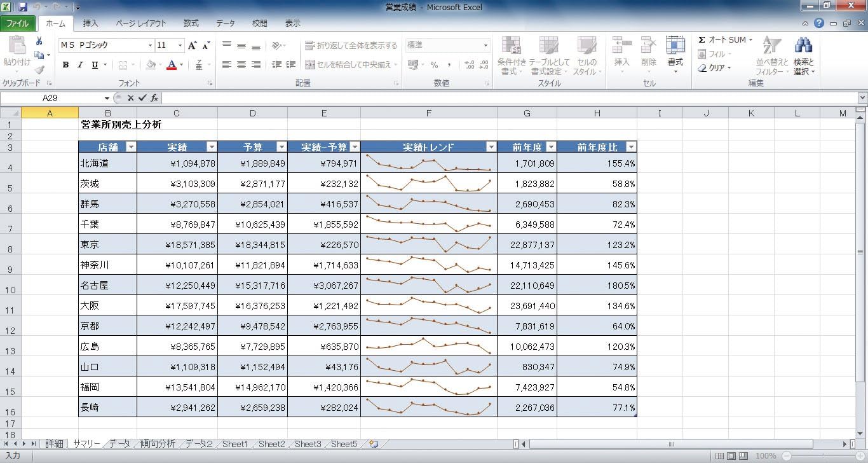Click the insert function fx icon
Image resolution: width=868 pixels, height=463 pixels.
(x=154, y=98)
